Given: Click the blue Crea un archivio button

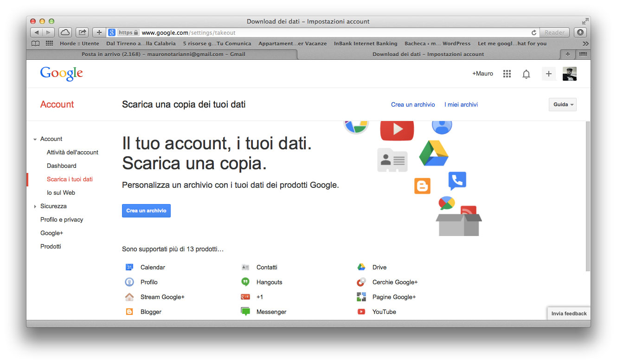Looking at the screenshot, I should (146, 211).
